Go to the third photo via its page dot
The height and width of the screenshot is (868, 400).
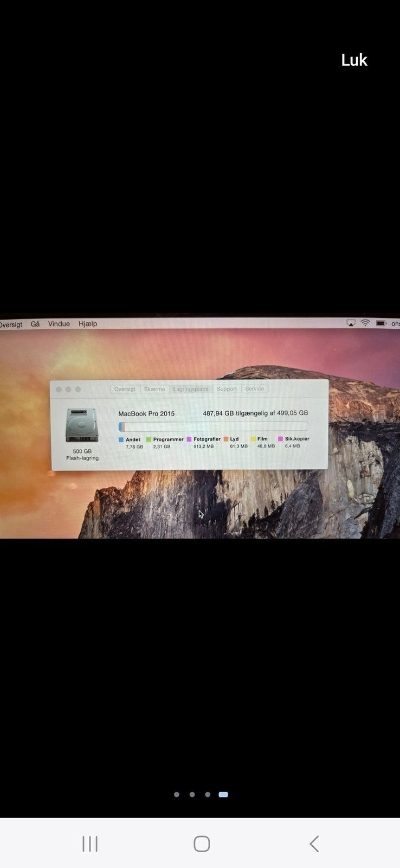(208, 794)
